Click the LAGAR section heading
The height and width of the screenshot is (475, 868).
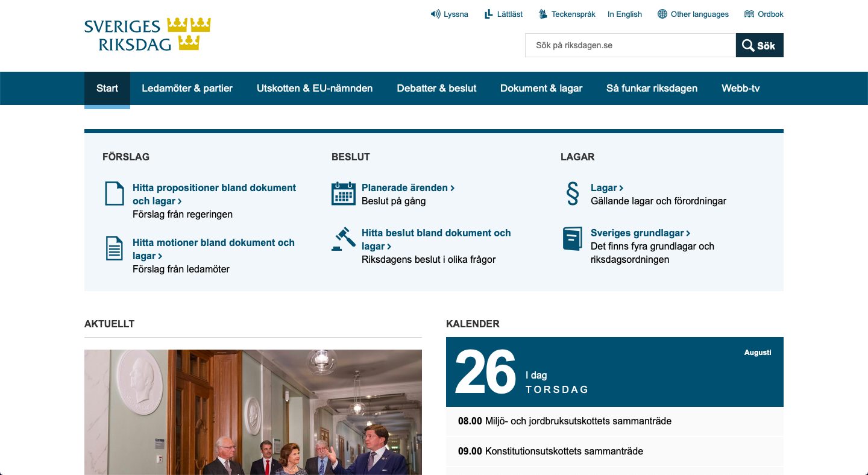(577, 157)
